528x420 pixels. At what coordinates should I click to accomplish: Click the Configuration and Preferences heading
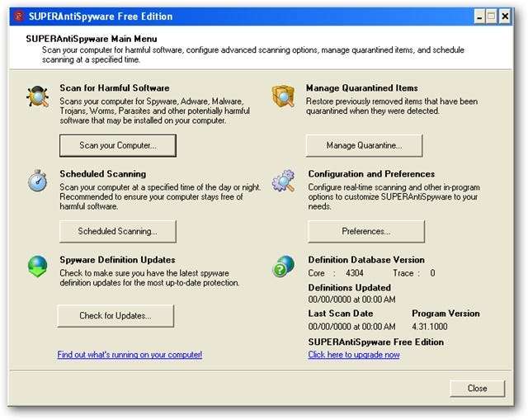pyautogui.click(x=371, y=174)
